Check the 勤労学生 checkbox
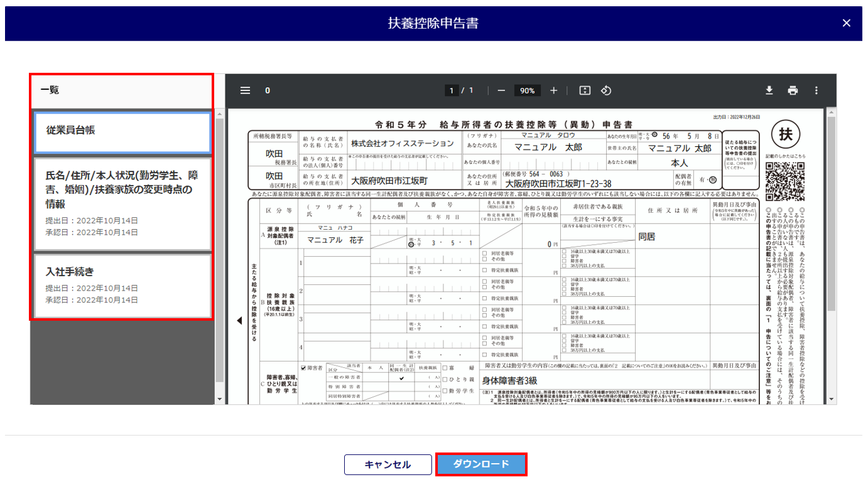 445,390
